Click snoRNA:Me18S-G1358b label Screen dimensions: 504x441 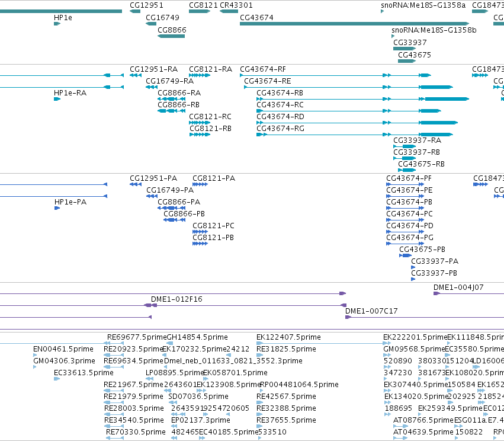point(434,30)
